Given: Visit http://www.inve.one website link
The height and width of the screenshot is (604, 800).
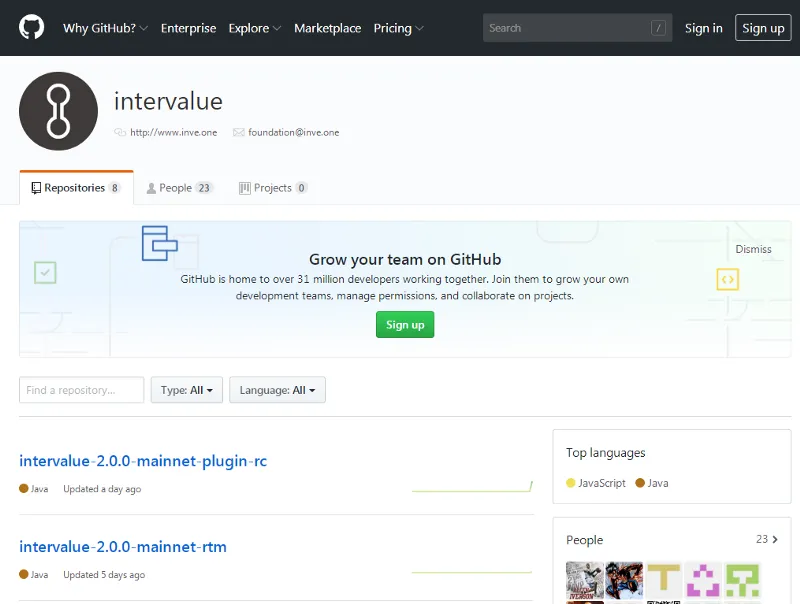Looking at the screenshot, I should click(173, 133).
